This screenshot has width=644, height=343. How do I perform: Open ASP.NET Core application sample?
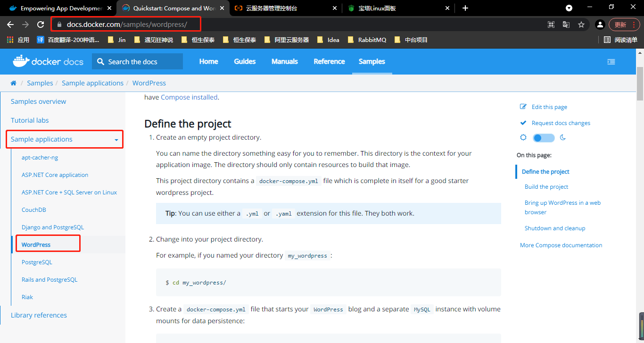[x=55, y=175]
